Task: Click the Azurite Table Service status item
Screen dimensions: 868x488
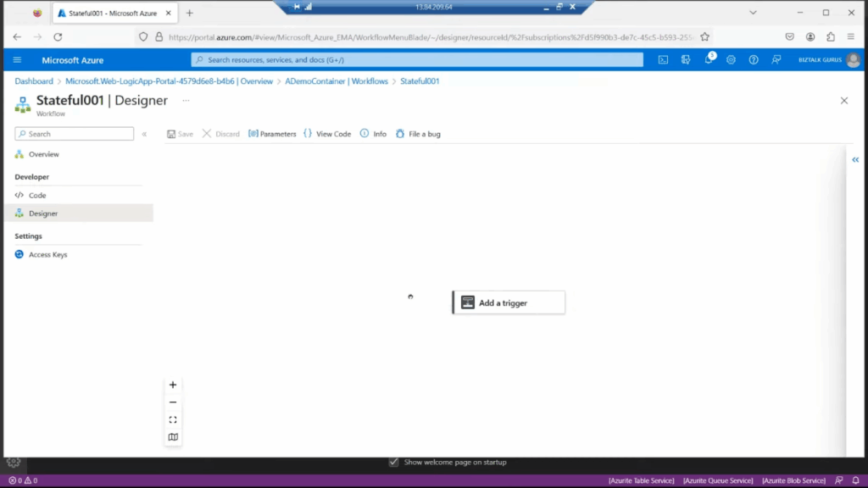Action: (x=641, y=480)
